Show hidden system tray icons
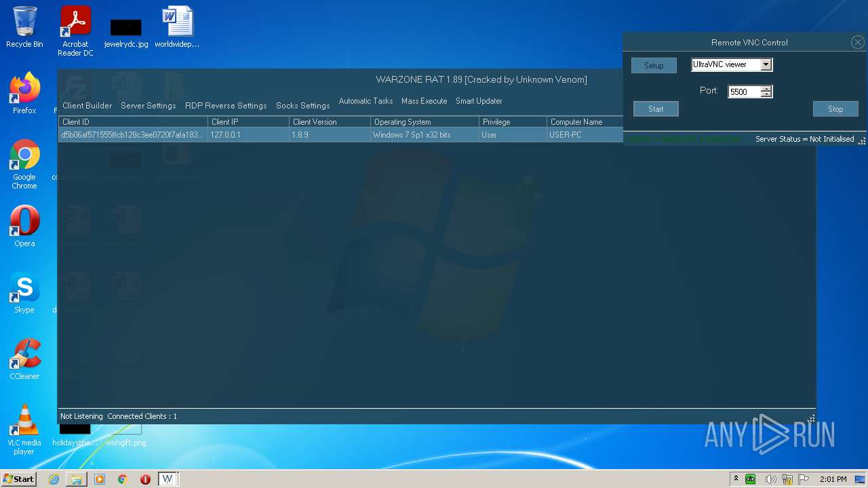This screenshot has width=868, height=488. click(736, 479)
